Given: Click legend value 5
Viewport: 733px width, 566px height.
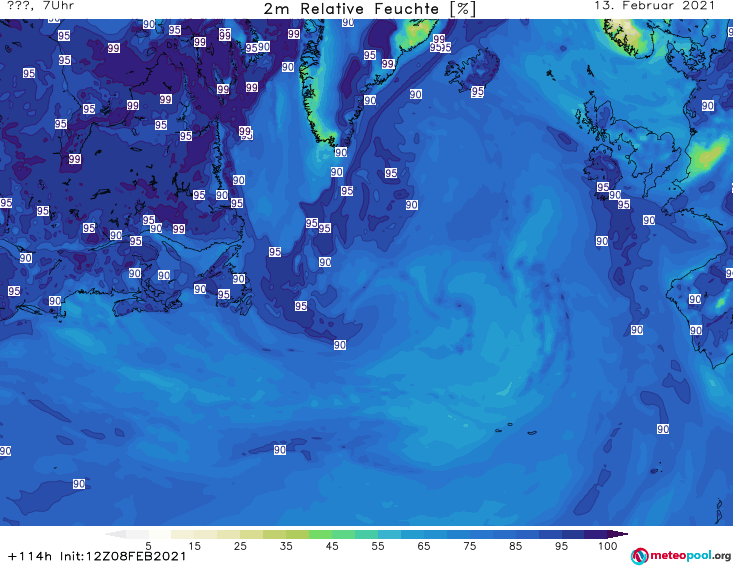Looking at the screenshot, I should click(148, 546).
